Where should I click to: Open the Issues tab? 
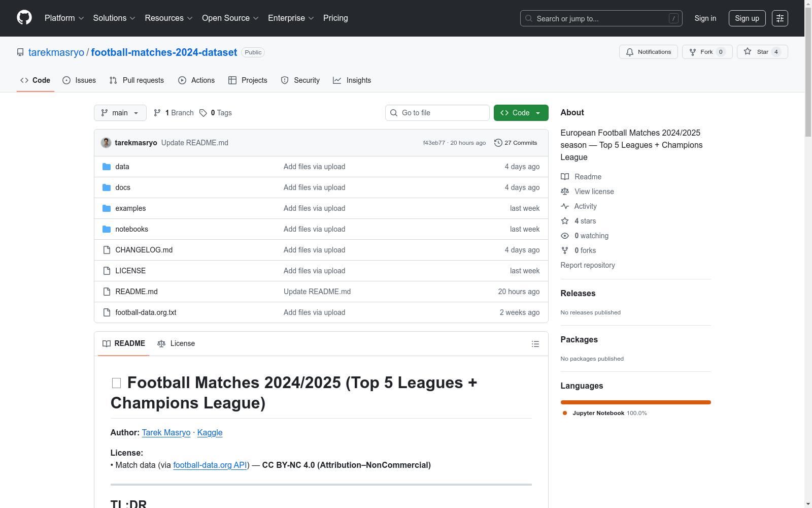[79, 80]
